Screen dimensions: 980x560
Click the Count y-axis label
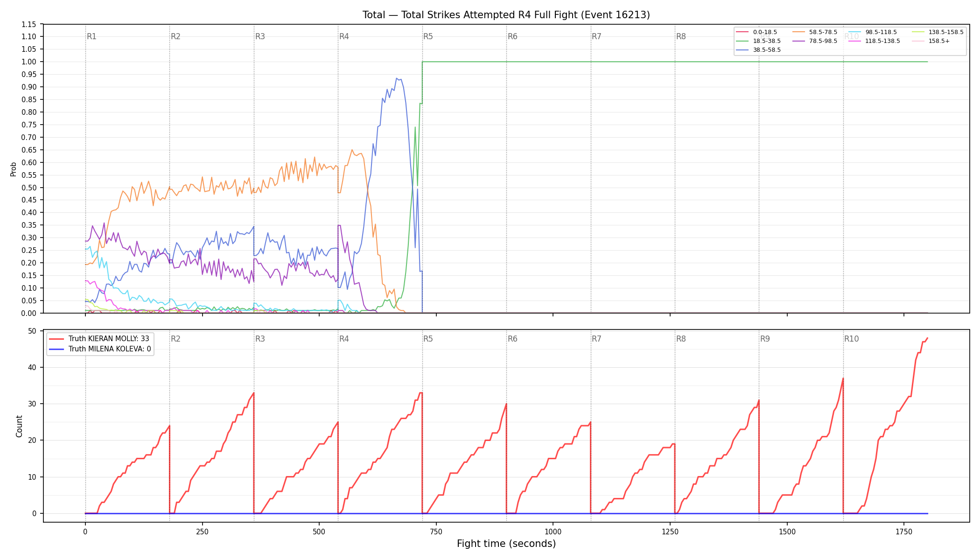click(x=19, y=426)
